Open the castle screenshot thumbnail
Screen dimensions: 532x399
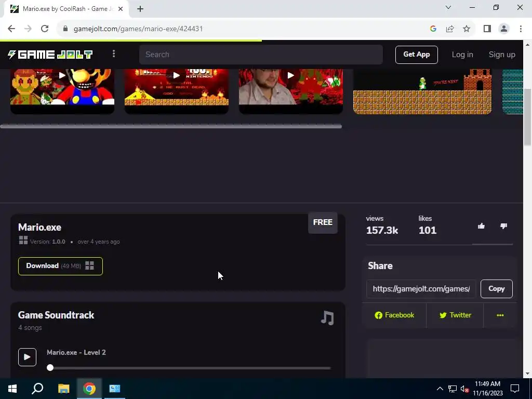pyautogui.click(x=422, y=91)
